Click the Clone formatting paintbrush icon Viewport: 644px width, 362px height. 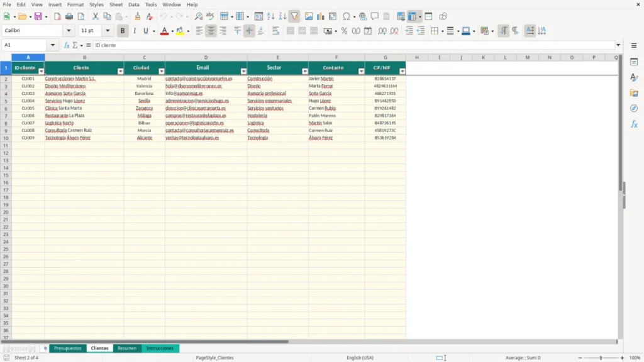pyautogui.click(x=138, y=16)
